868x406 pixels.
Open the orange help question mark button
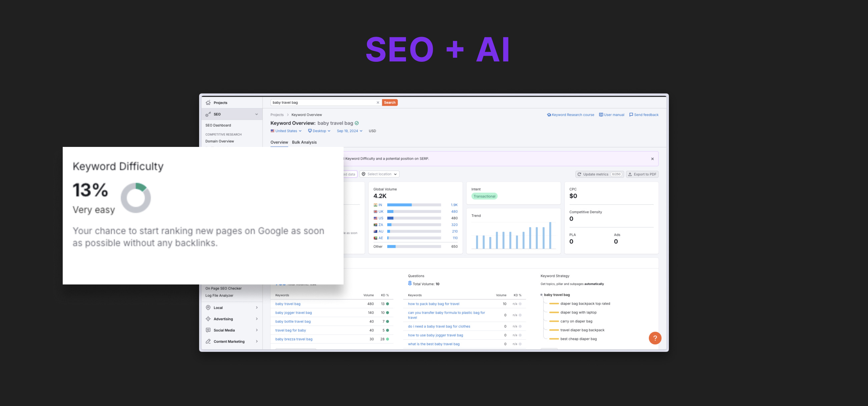pos(655,338)
